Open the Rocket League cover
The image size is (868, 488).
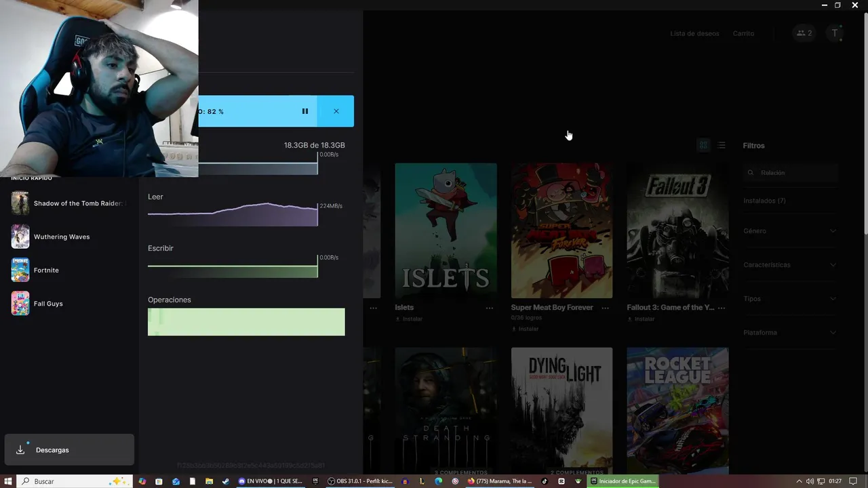[x=677, y=411]
